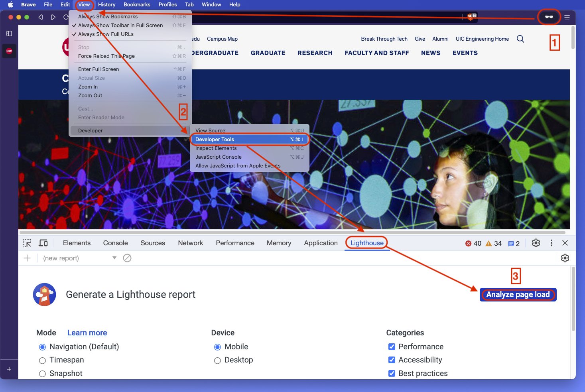The height and width of the screenshot is (392, 585).
Task: Choose Desktop device radio button
Action: (x=217, y=360)
